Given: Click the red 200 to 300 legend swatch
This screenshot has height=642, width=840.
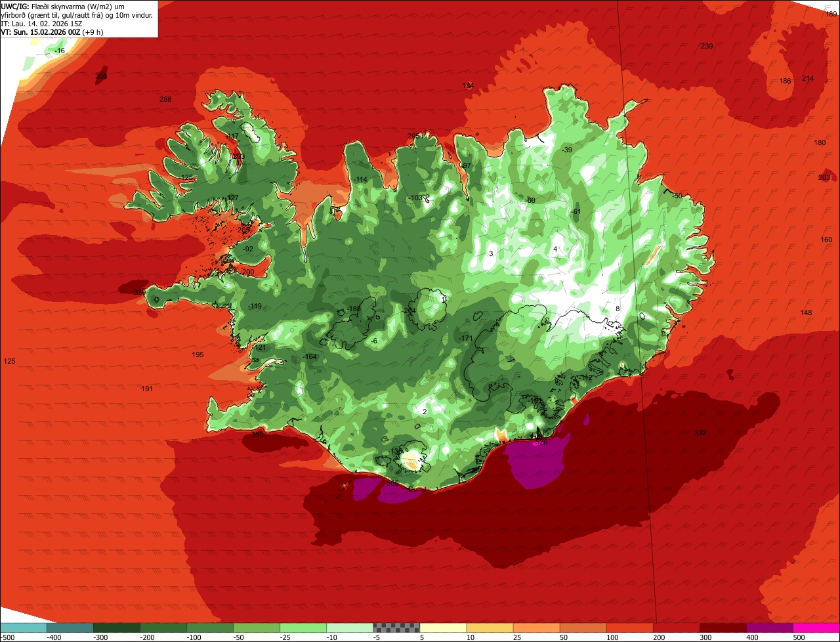Looking at the screenshot, I should point(677,627).
